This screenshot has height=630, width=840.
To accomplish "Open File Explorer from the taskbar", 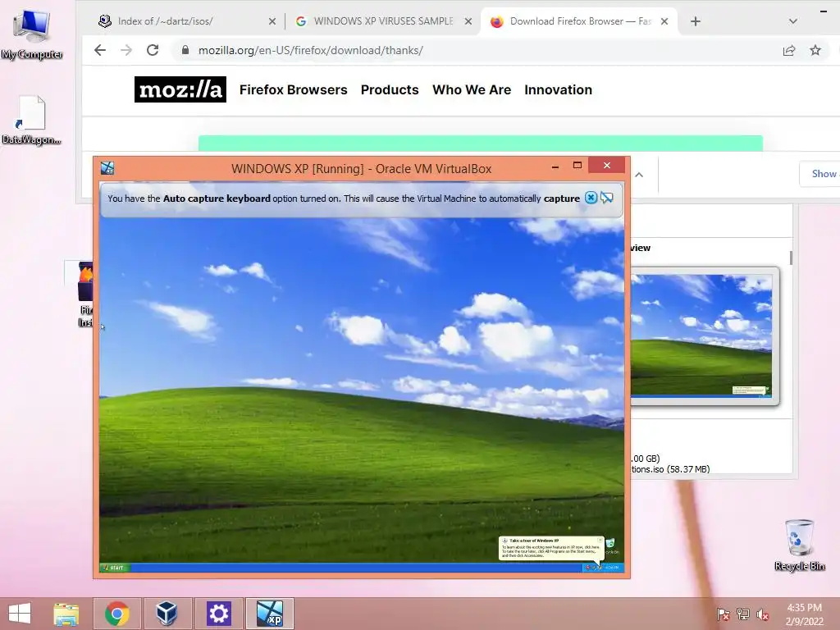I will pos(66,614).
